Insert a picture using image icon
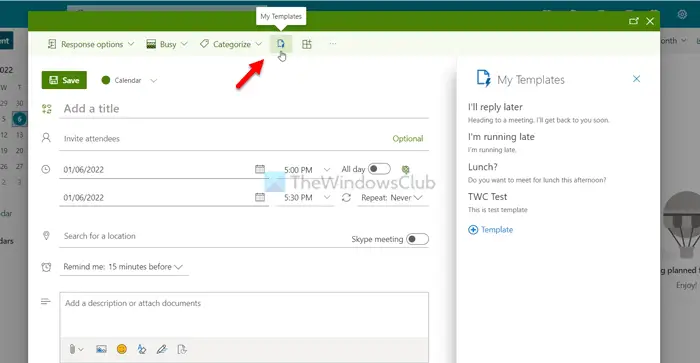 click(x=101, y=349)
